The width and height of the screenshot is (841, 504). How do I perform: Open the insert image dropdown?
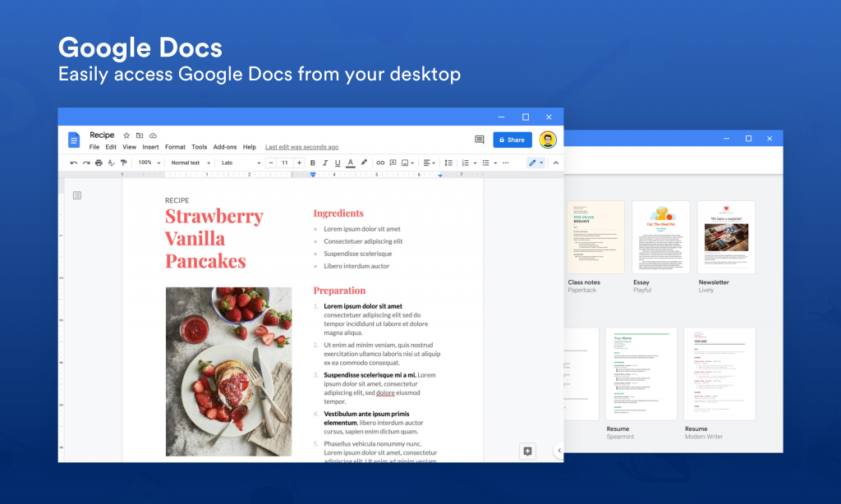point(407,163)
